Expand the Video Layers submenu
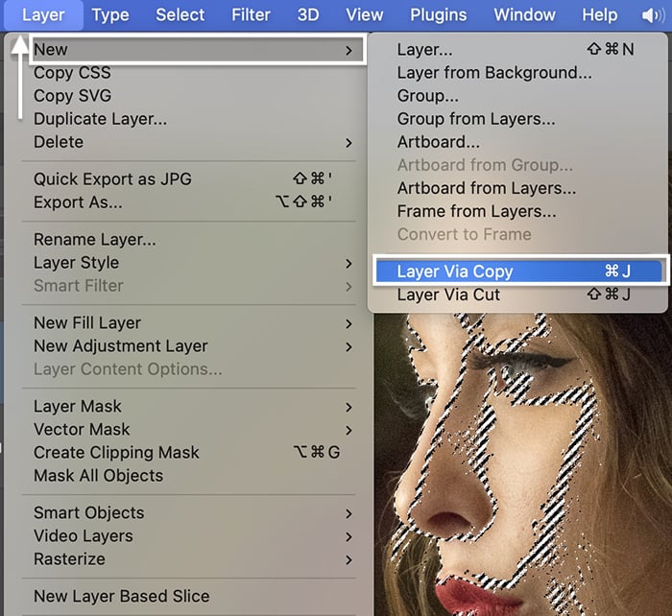The height and width of the screenshot is (616, 672). [x=188, y=536]
